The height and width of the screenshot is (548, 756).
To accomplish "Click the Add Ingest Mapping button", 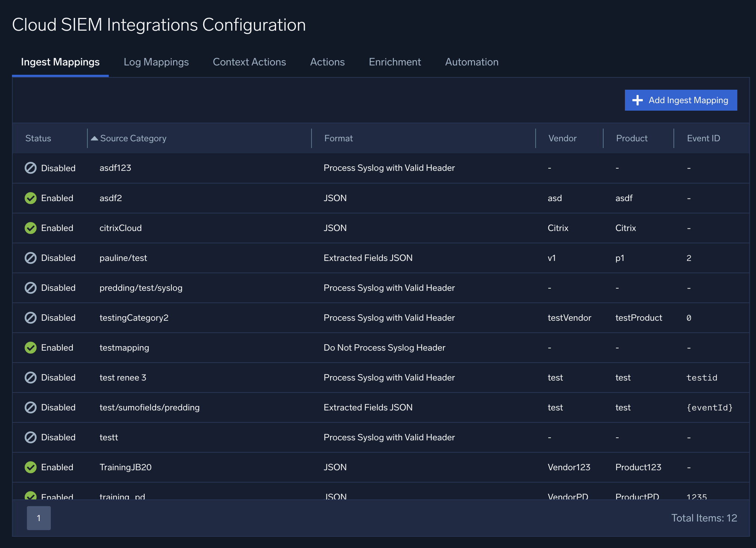I will [x=681, y=100].
